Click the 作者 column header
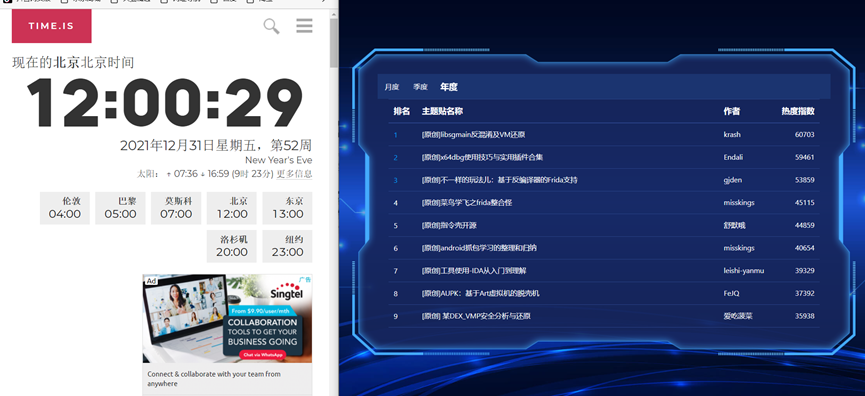Screen dimensions: 865x396 click(x=731, y=111)
